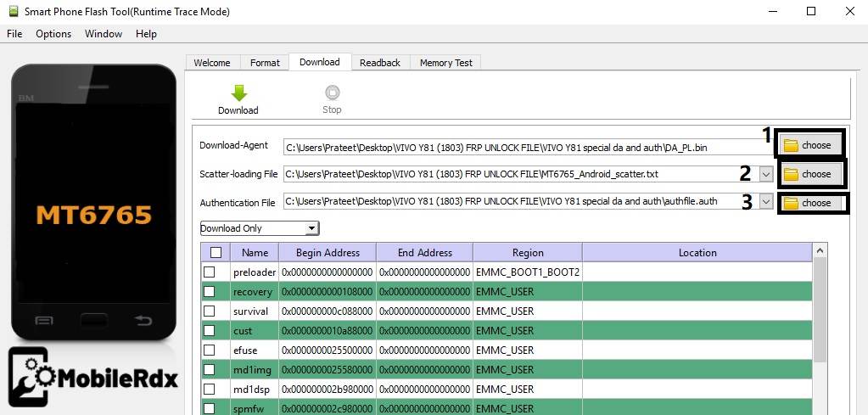Screen dimensions: 868x415
Task: Choose the Scatter-loading file
Action: [x=811, y=174]
